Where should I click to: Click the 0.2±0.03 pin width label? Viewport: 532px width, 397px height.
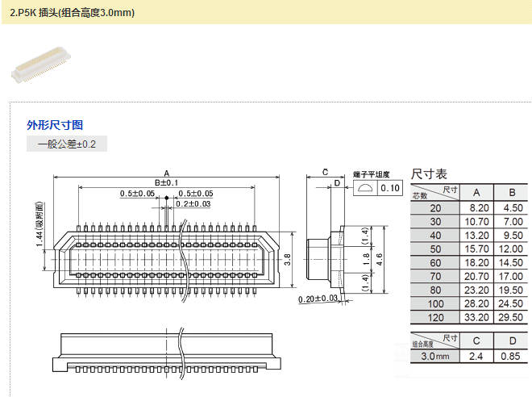tap(193, 204)
